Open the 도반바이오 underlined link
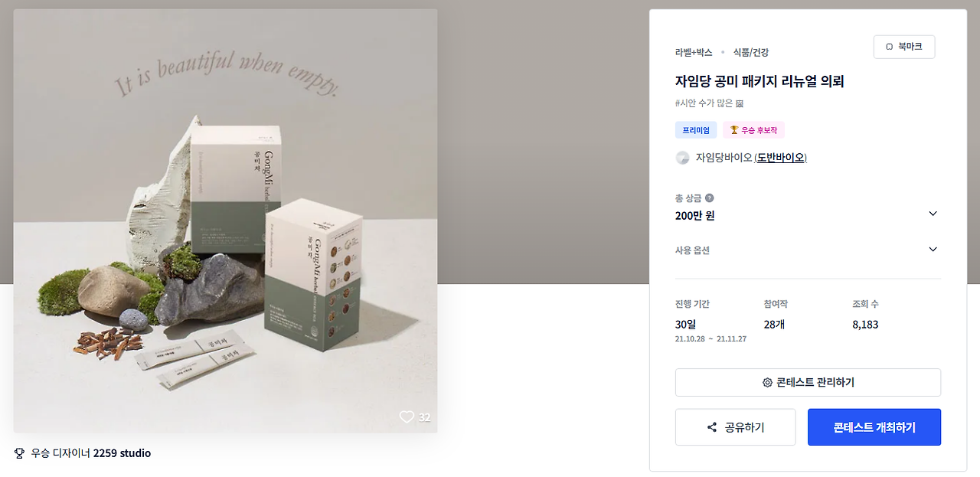The width and height of the screenshot is (980, 477). point(780,158)
